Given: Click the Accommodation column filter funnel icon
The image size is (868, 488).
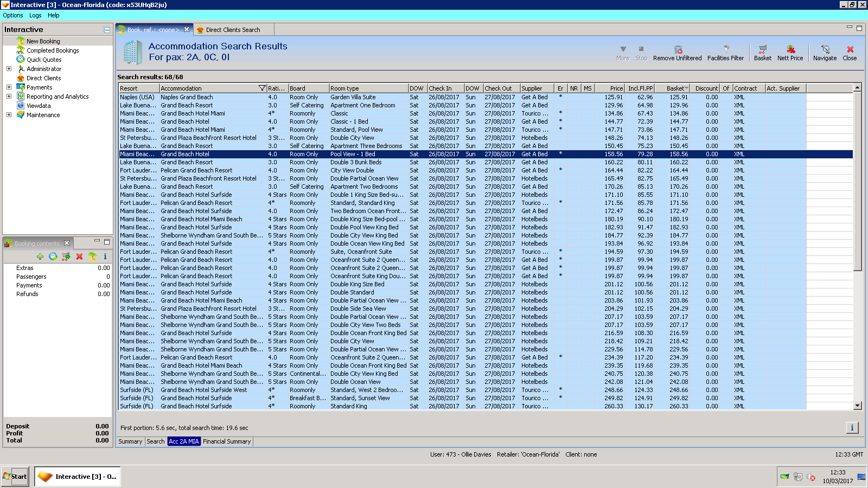Looking at the screenshot, I should (262, 88).
